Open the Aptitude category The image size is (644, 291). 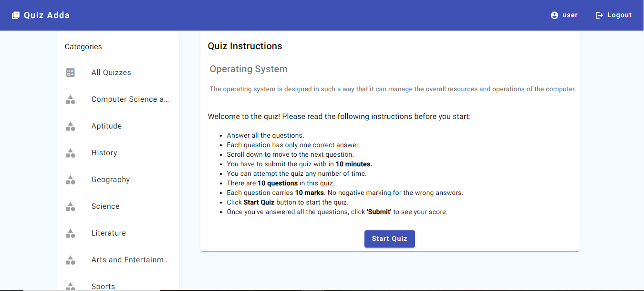(106, 126)
